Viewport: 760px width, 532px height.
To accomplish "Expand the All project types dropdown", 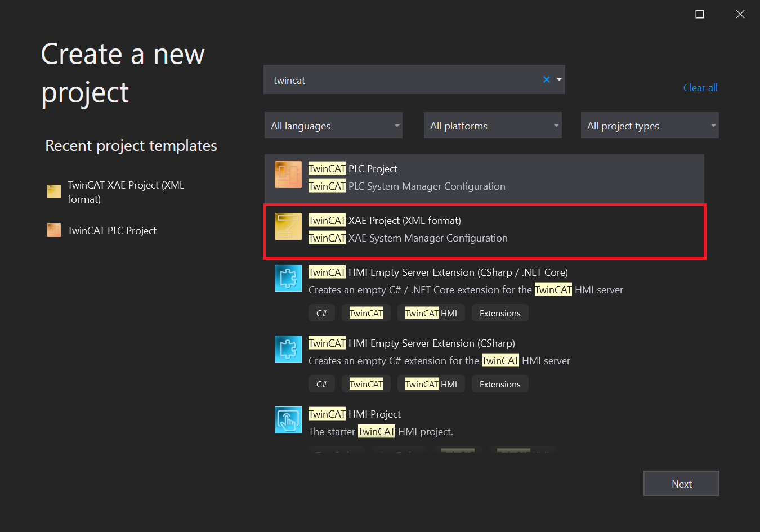I will click(650, 126).
